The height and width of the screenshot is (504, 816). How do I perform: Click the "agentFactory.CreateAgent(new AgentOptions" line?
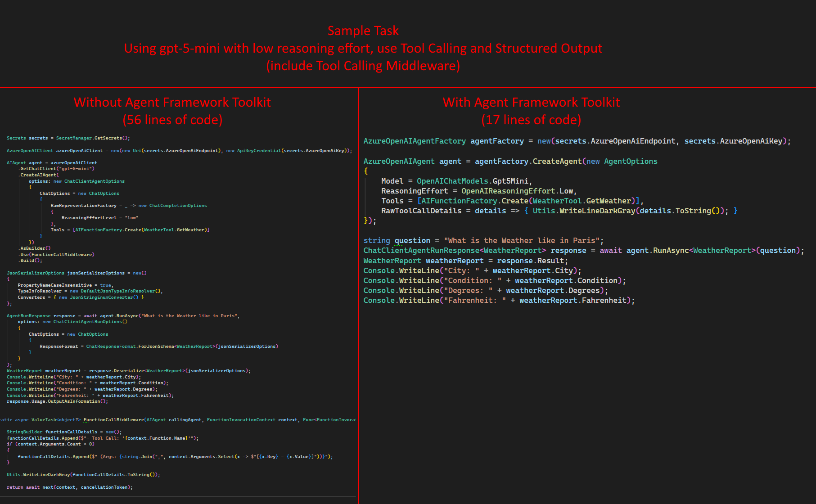click(510, 161)
